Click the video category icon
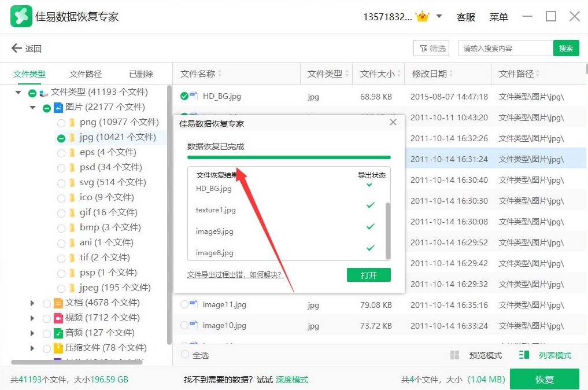588x390 pixels. [x=58, y=318]
